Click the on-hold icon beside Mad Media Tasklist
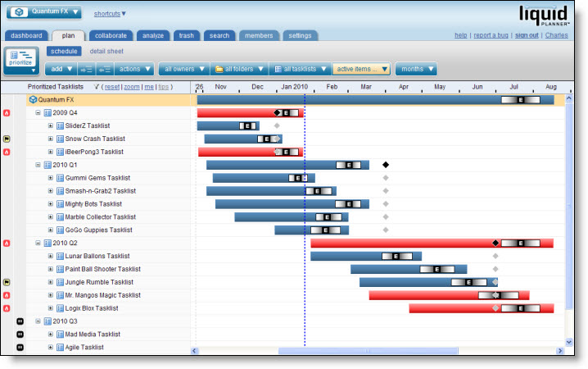The image size is (588, 369). tap(20, 335)
